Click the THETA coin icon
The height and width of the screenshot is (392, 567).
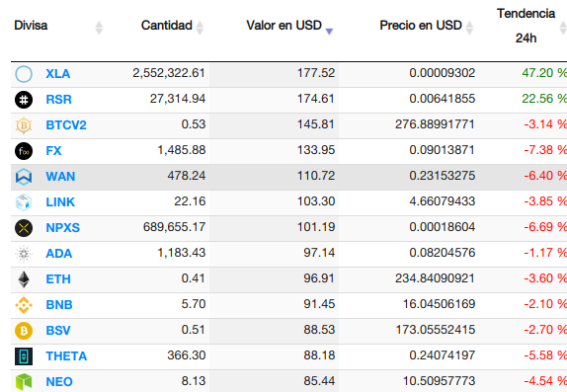[24, 356]
